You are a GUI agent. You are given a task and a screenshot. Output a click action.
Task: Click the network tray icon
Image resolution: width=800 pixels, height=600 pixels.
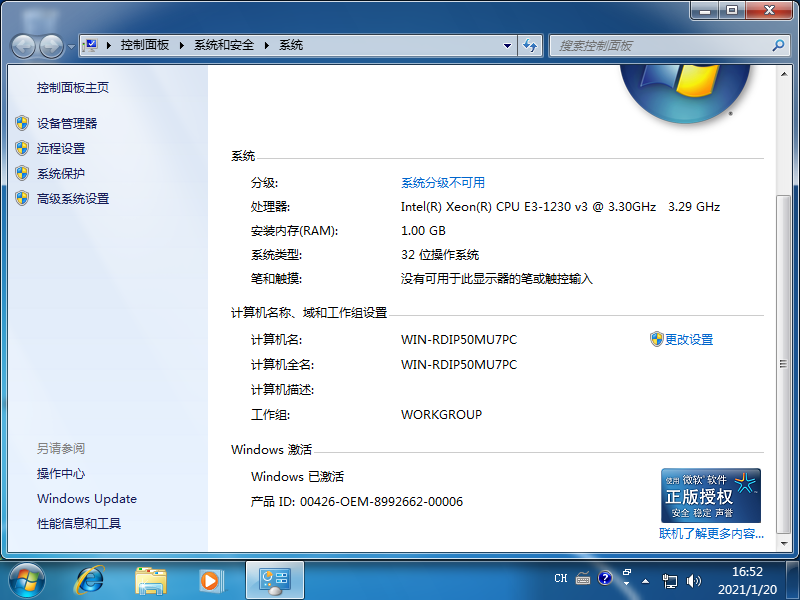pos(670,579)
